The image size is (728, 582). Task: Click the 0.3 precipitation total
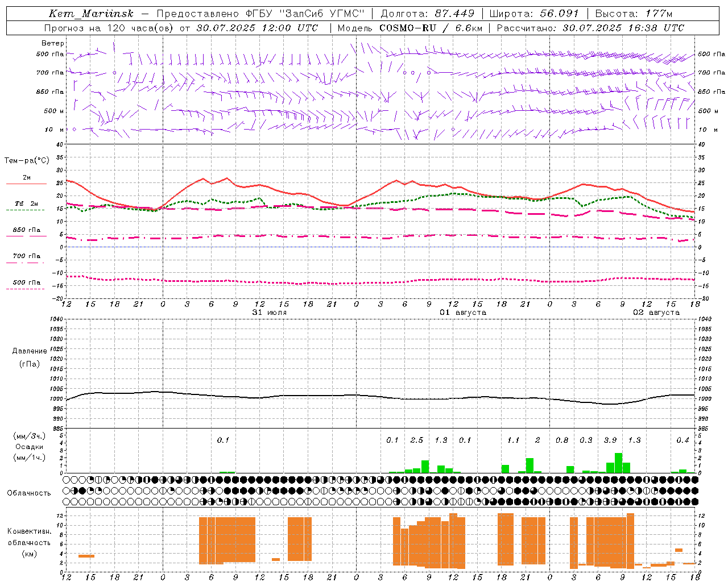tap(586, 440)
